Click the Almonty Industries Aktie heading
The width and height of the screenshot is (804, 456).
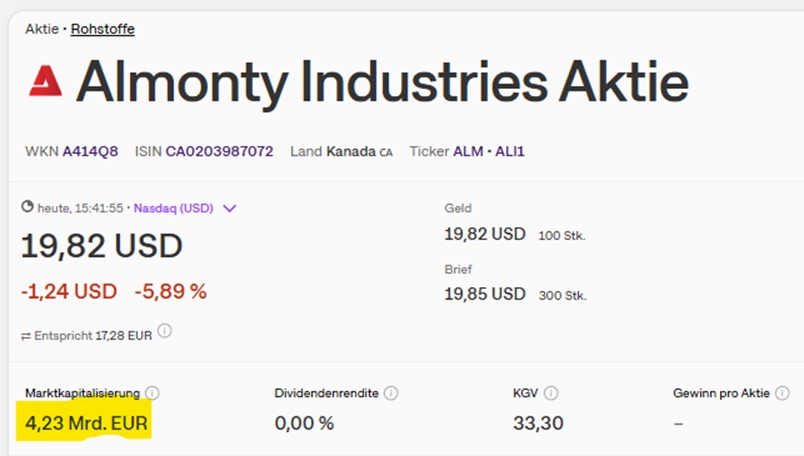click(x=382, y=82)
